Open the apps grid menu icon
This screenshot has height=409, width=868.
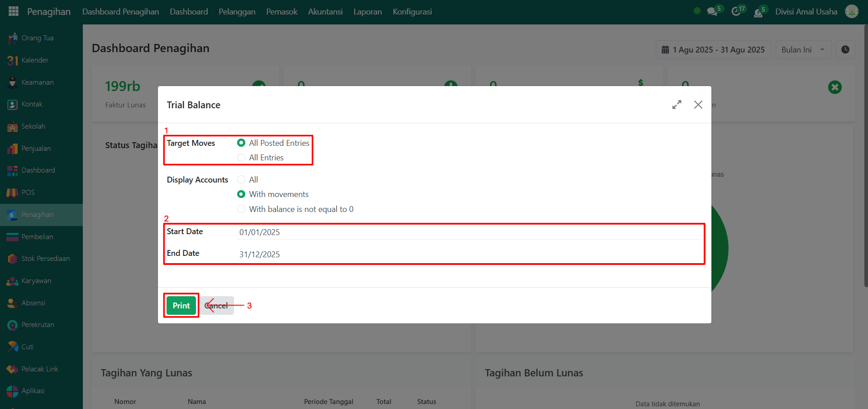[x=14, y=11]
